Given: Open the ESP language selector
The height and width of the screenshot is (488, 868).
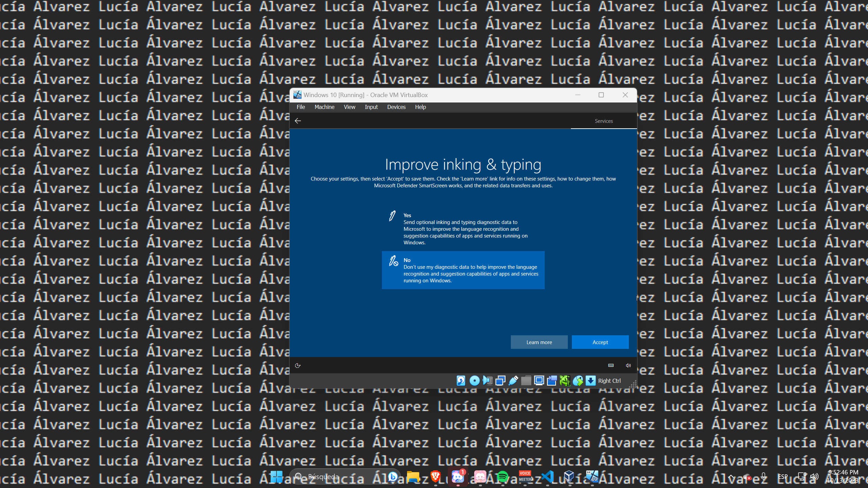Looking at the screenshot, I should pyautogui.click(x=783, y=476).
